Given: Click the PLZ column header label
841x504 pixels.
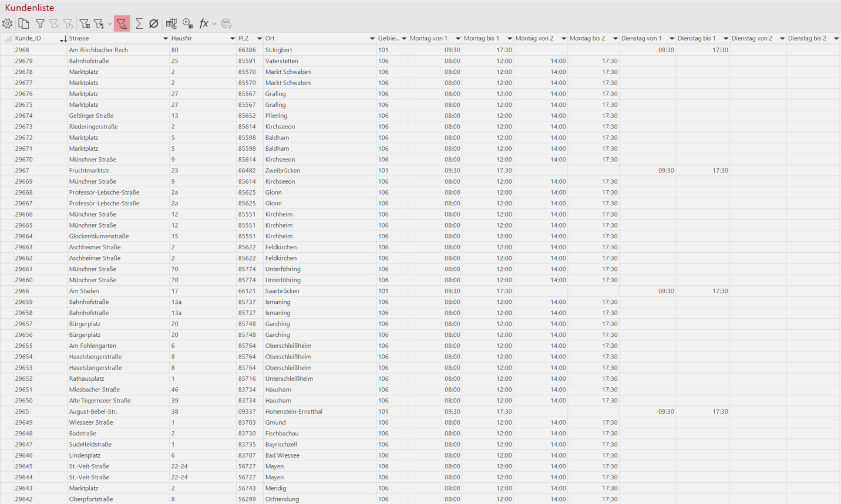Looking at the screenshot, I should tap(243, 38).
